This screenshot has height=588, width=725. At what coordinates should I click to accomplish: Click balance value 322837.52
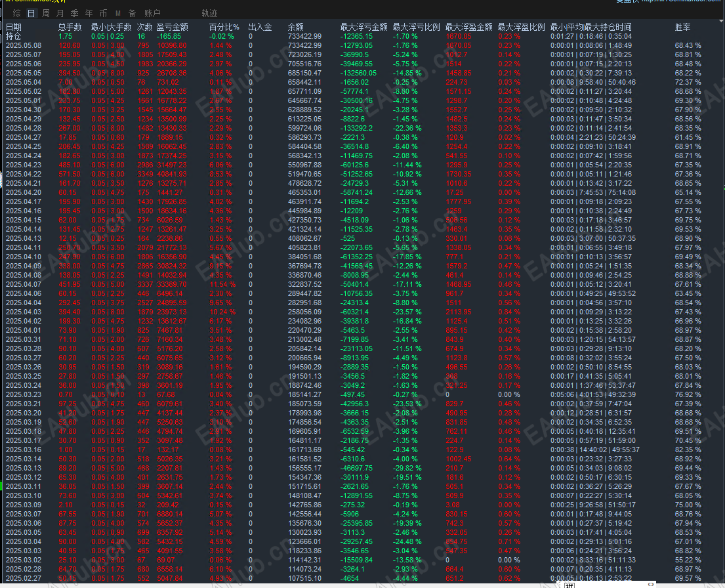304,284
